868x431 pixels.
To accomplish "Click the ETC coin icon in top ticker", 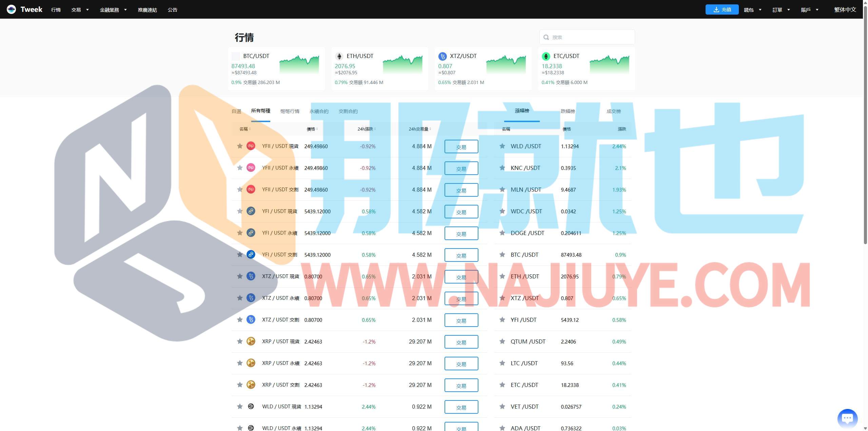I will tap(546, 56).
